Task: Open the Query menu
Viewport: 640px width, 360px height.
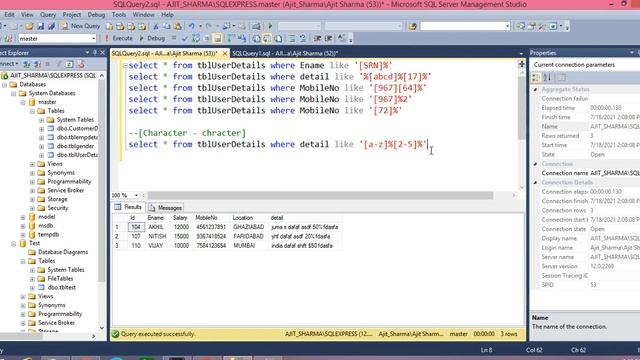Action: click(48, 15)
